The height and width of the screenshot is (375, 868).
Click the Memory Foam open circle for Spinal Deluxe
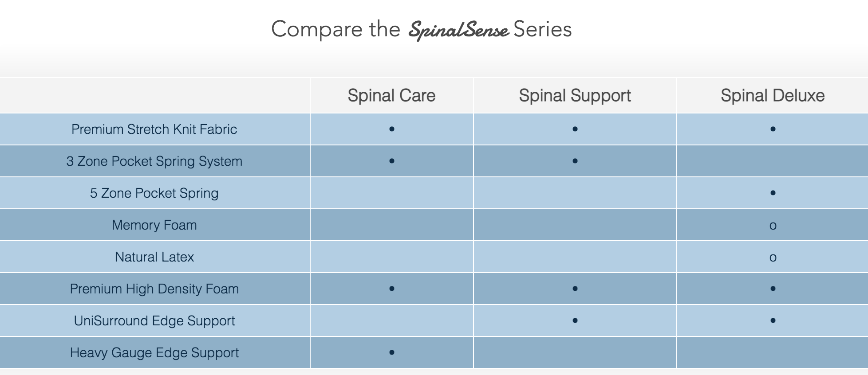[x=773, y=226]
